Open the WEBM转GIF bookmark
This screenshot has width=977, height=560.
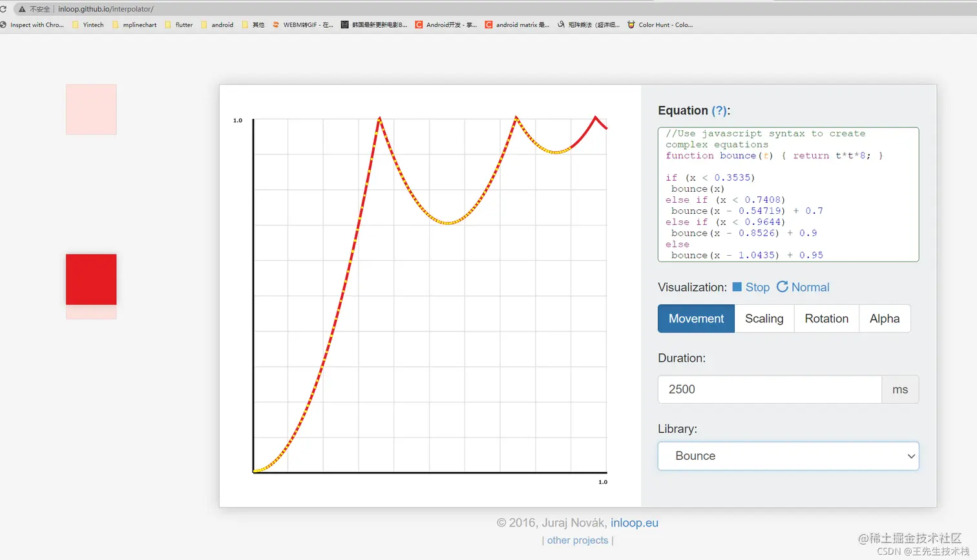pos(303,25)
